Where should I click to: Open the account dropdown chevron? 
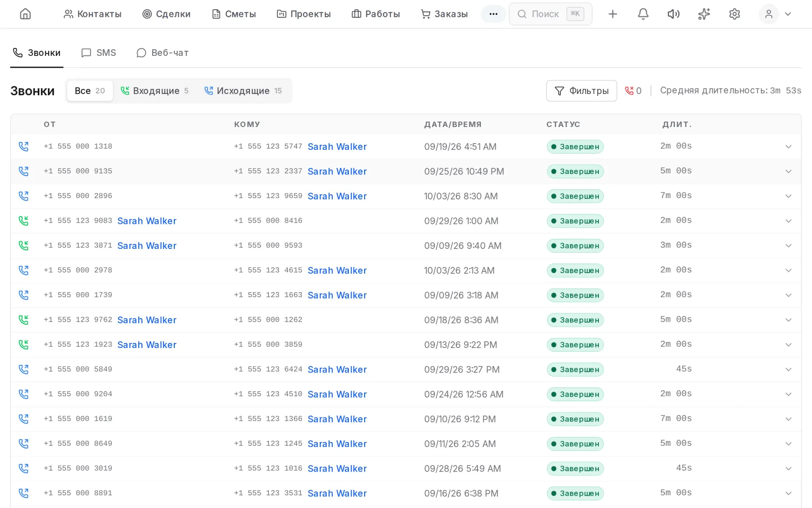[x=788, y=14]
